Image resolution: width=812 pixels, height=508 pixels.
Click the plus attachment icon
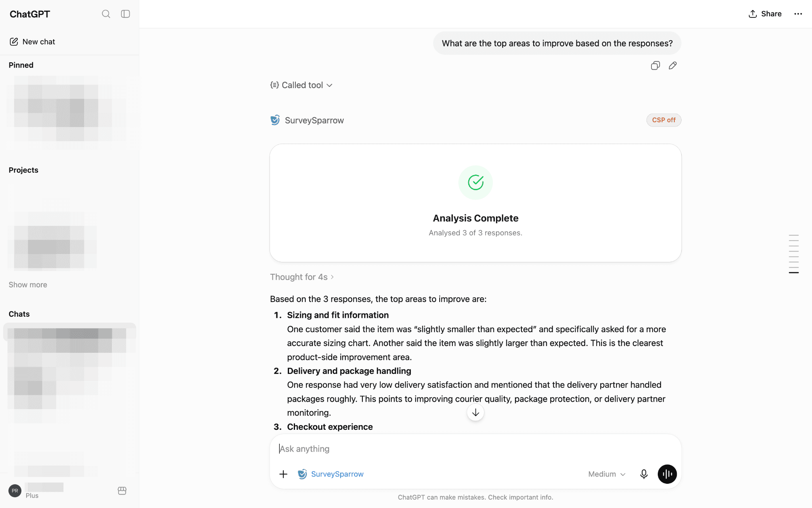click(283, 474)
